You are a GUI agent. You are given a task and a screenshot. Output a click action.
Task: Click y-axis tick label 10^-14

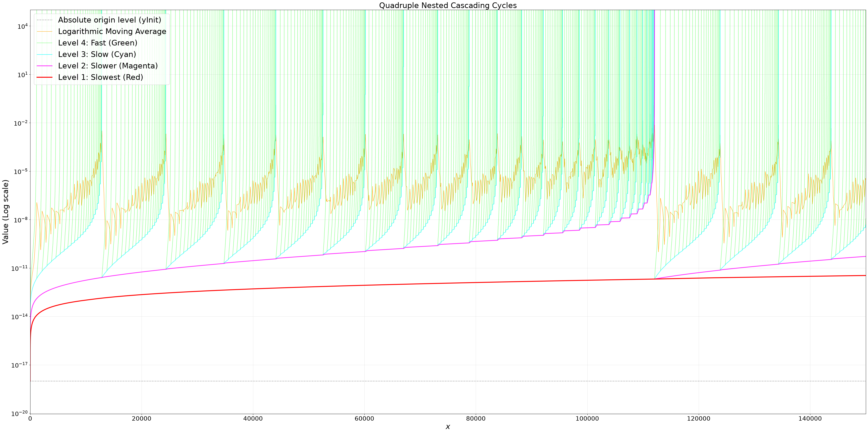19,316
